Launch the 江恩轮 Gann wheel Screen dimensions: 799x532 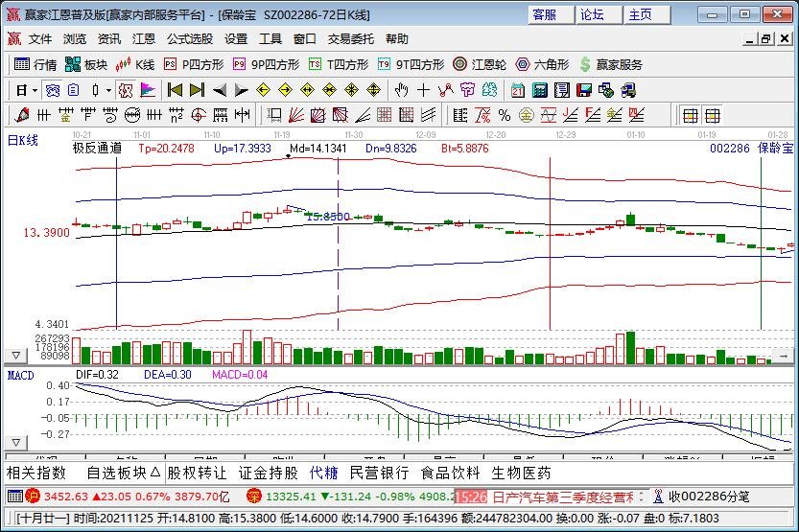479,64
